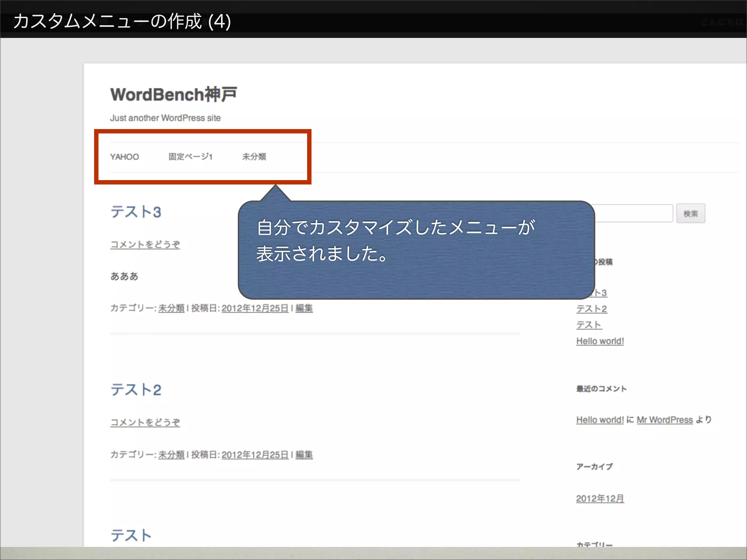Open 未分類 category link in テスト2 footer

(171, 455)
